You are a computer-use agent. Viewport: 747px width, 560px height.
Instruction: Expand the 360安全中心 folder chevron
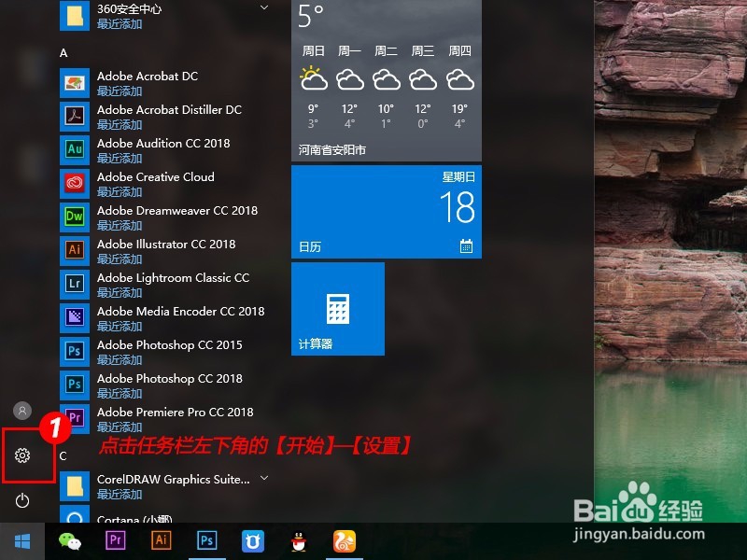264,8
